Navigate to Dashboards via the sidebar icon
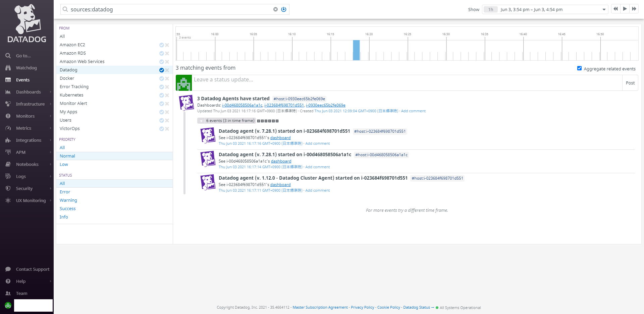 pyautogui.click(x=8, y=92)
